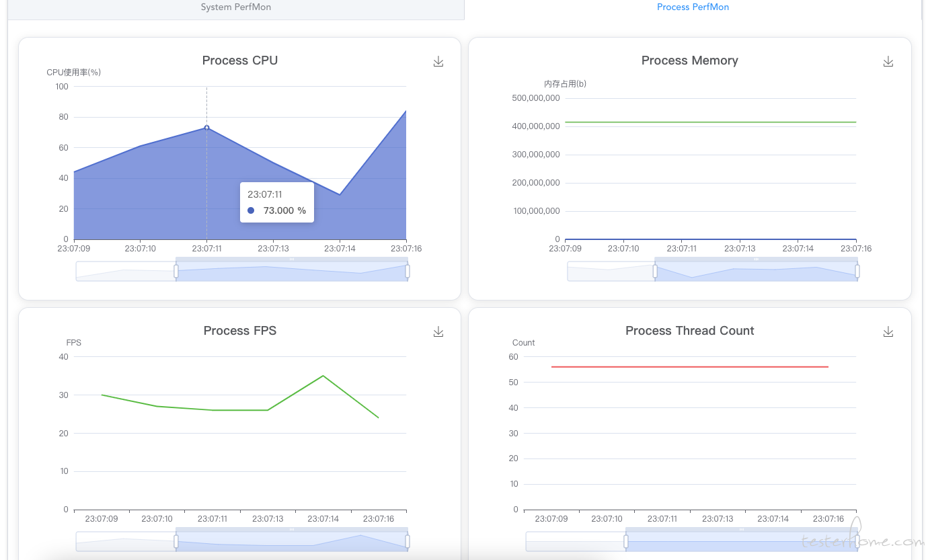Click the left zoom handle under Thread Count
926x560 pixels.
click(x=626, y=541)
